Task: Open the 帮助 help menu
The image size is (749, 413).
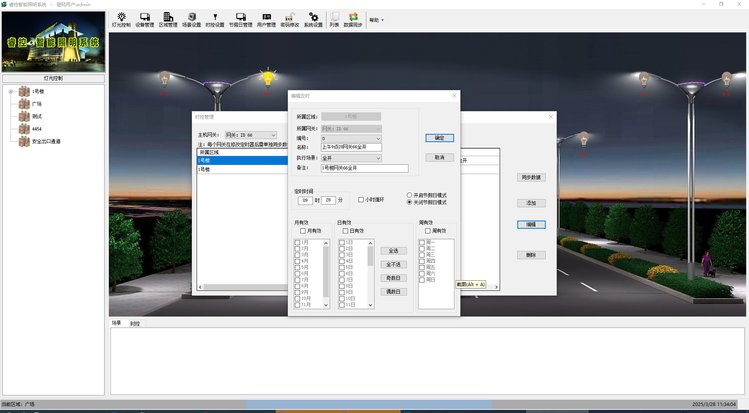Action: click(376, 19)
